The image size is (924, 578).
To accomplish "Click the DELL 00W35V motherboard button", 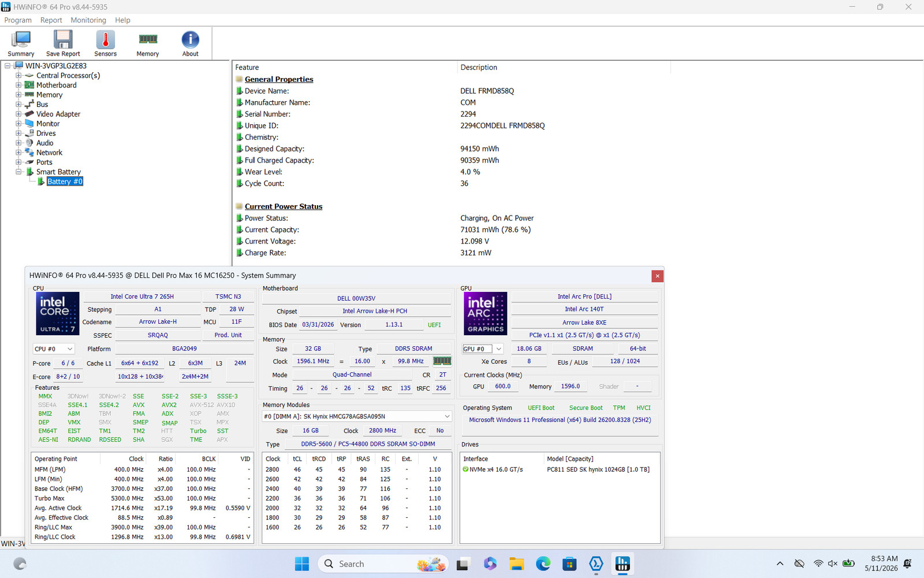I will pos(356,298).
